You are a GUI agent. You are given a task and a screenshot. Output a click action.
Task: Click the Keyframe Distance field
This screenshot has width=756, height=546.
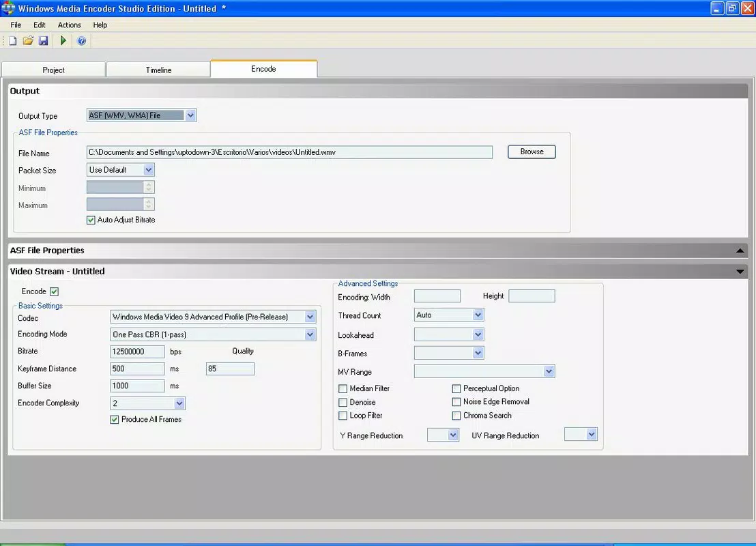(x=137, y=369)
